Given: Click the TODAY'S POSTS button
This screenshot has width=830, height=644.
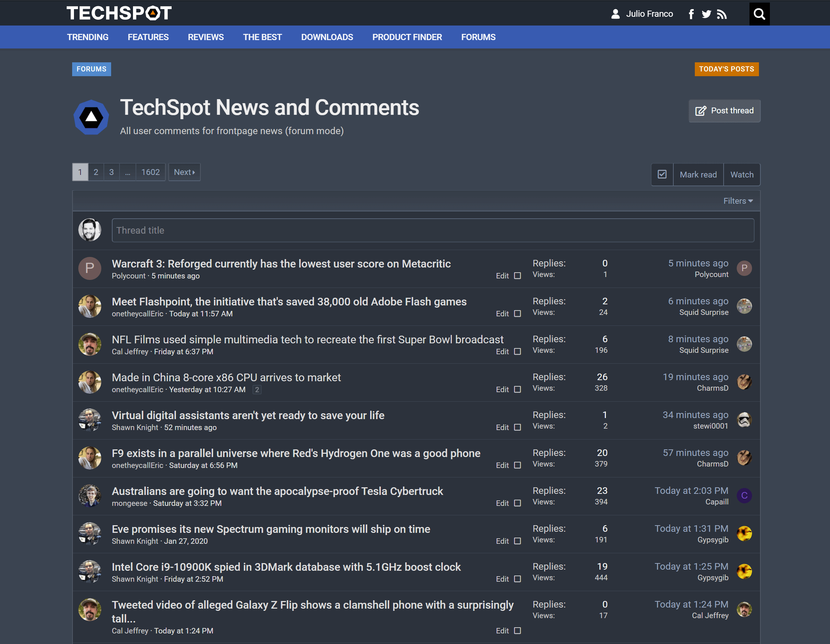Looking at the screenshot, I should click(x=726, y=69).
